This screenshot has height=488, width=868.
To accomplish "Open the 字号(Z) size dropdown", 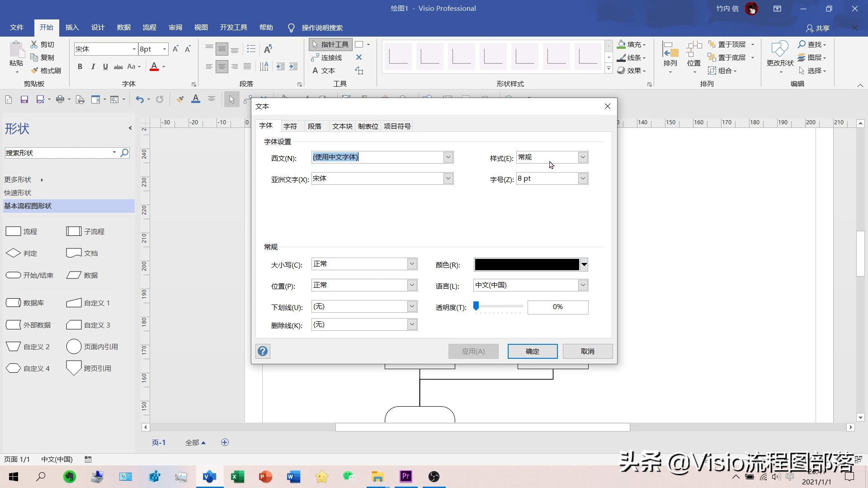I will 583,178.
